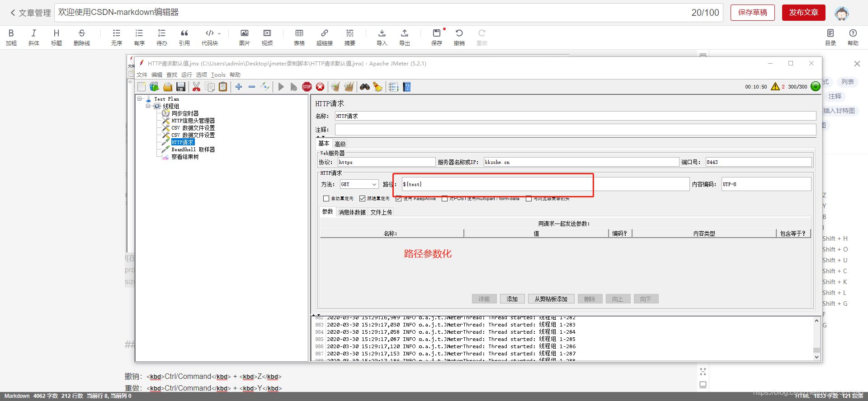Click the JMeter Paste clipboard icon
Image resolution: width=868 pixels, height=401 pixels.
tap(223, 87)
